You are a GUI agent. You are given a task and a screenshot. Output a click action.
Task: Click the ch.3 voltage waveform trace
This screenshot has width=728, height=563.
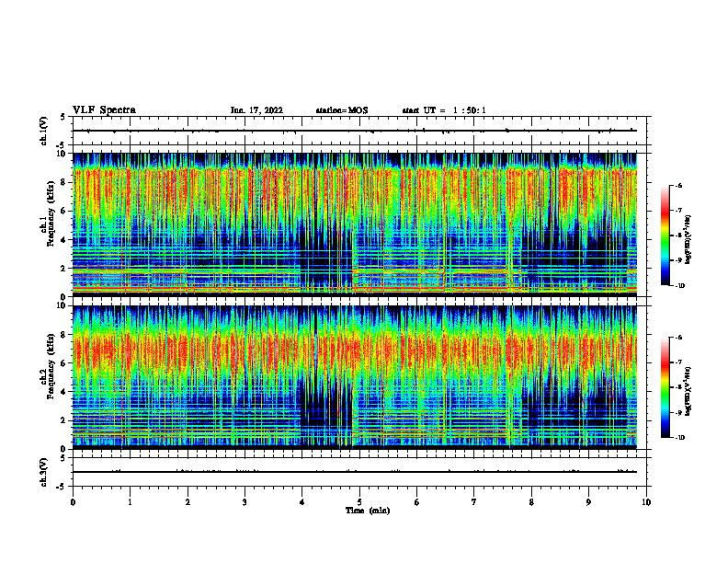355,472
